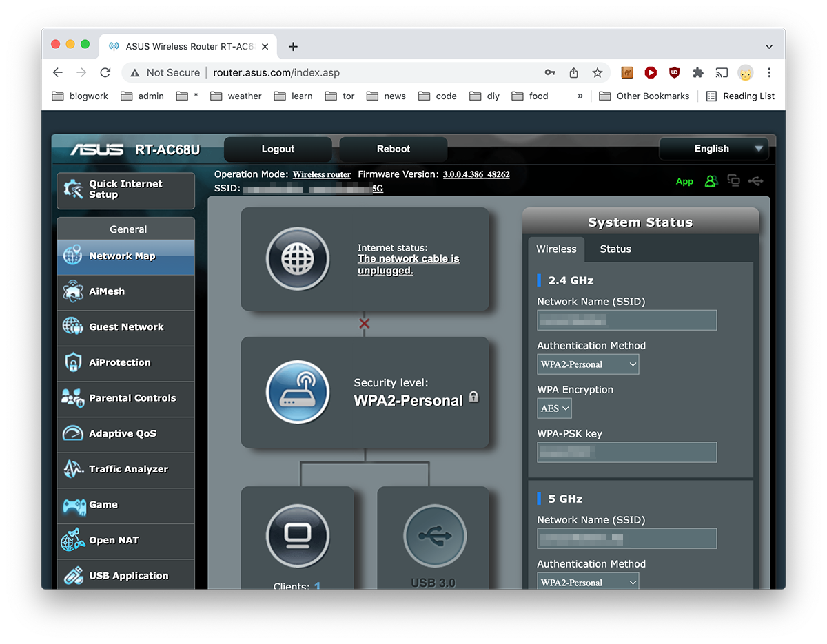Click the USB 3.0 device icon
Image resolution: width=827 pixels, height=644 pixels.
point(434,536)
